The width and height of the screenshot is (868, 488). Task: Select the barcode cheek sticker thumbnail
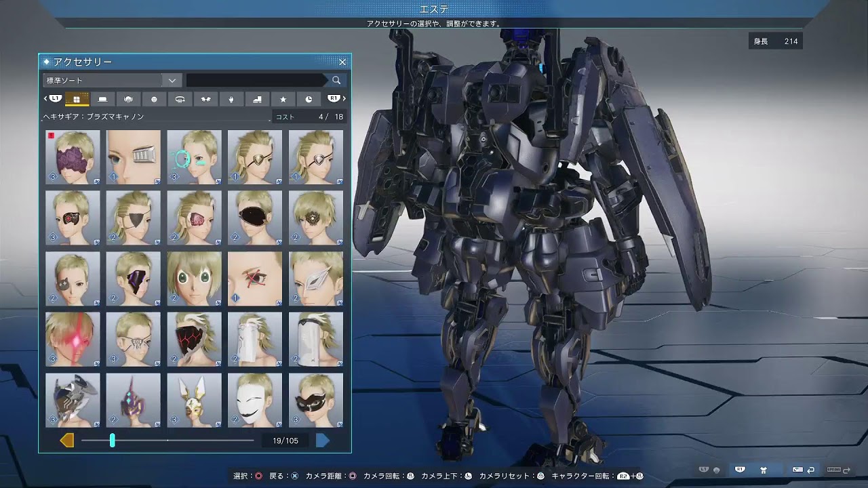tap(134, 157)
